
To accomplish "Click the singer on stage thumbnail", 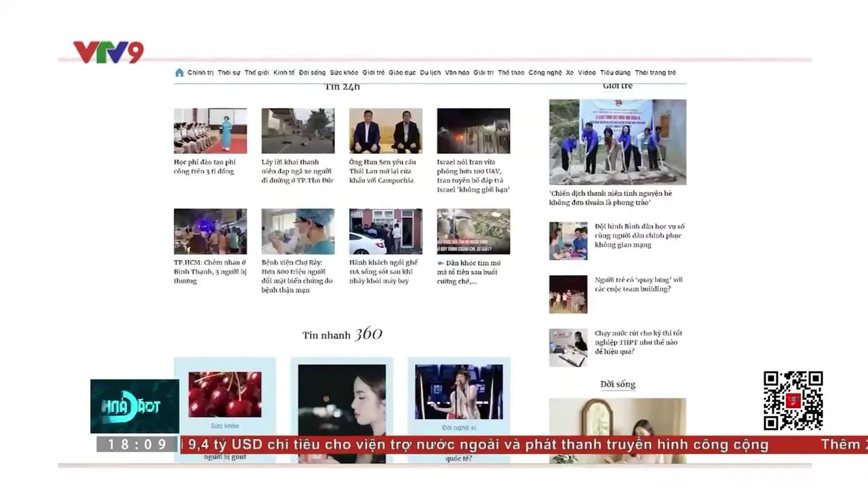I will (x=458, y=392).
